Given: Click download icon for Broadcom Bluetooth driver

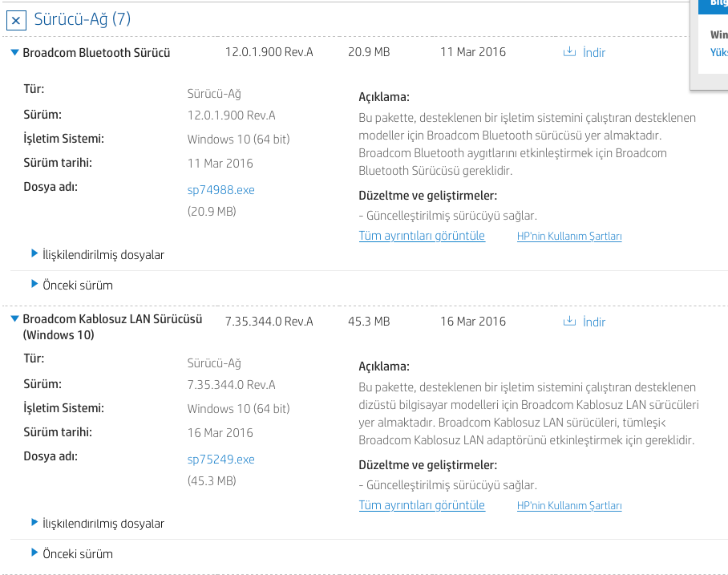Looking at the screenshot, I should pyautogui.click(x=570, y=52).
